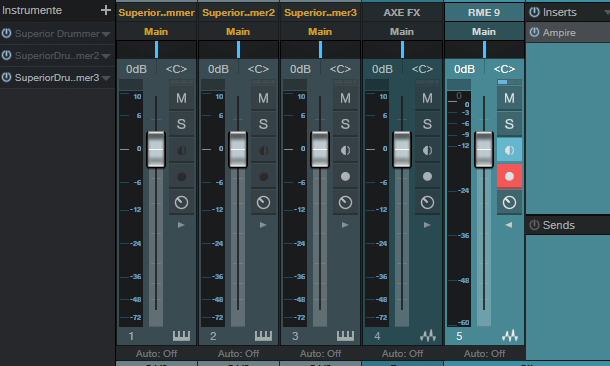
Task: Expand channel 2 with the right arrow
Action: point(263,225)
